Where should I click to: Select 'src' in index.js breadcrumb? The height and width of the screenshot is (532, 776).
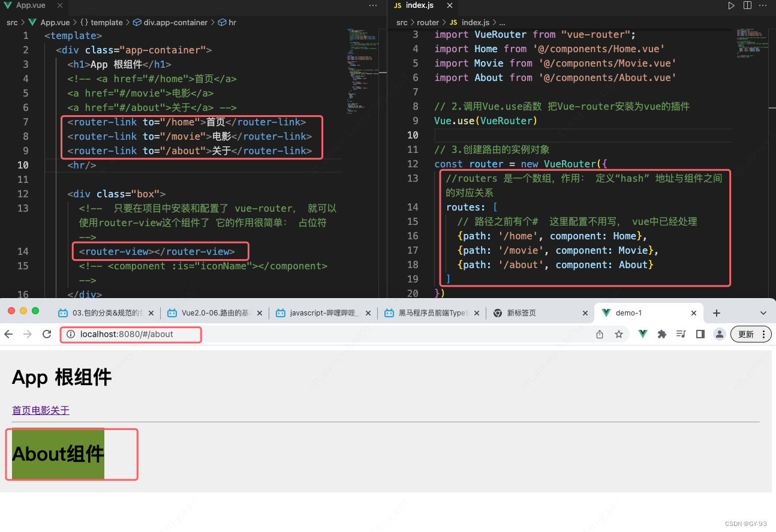click(x=402, y=22)
